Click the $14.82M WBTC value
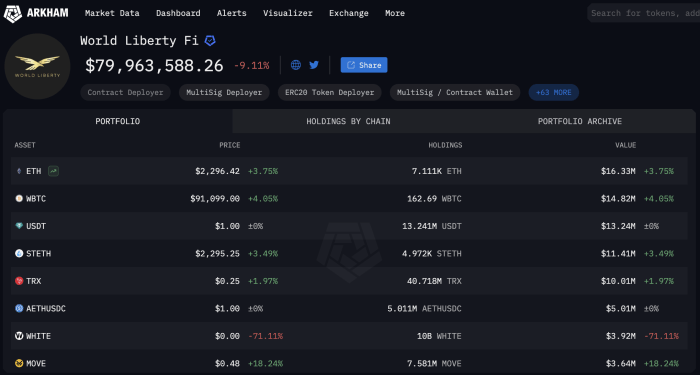Viewport: 700px width, 375px height. click(618, 199)
